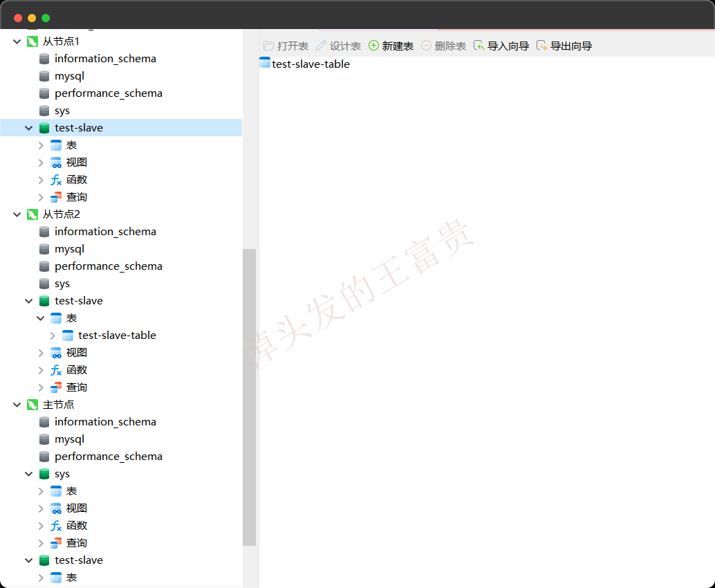Screen dimensions: 715x588
Task: Expand 查询 under 从节点2 test-slave
Action: (41, 388)
